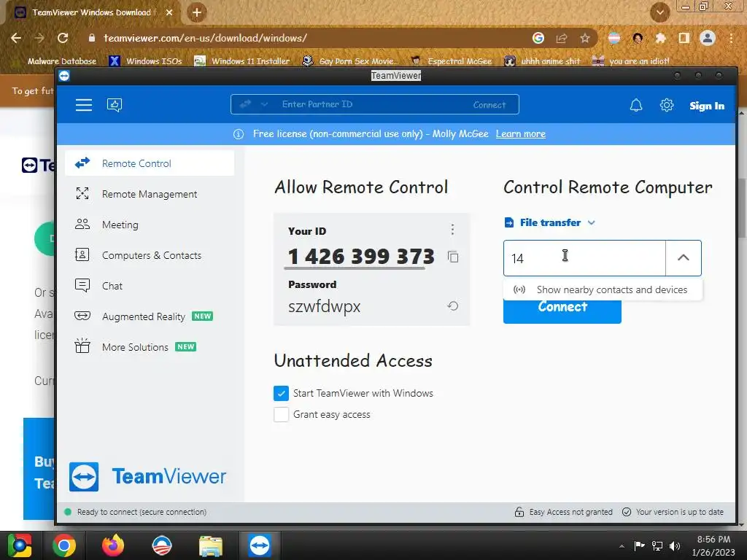Copy Your ID with the copy icon
Image resolution: width=747 pixels, height=560 pixels.
point(453,257)
